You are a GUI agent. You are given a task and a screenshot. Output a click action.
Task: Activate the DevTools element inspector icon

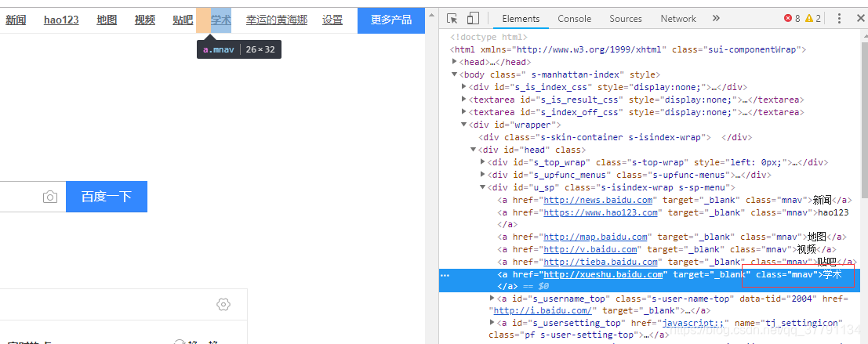(452, 18)
